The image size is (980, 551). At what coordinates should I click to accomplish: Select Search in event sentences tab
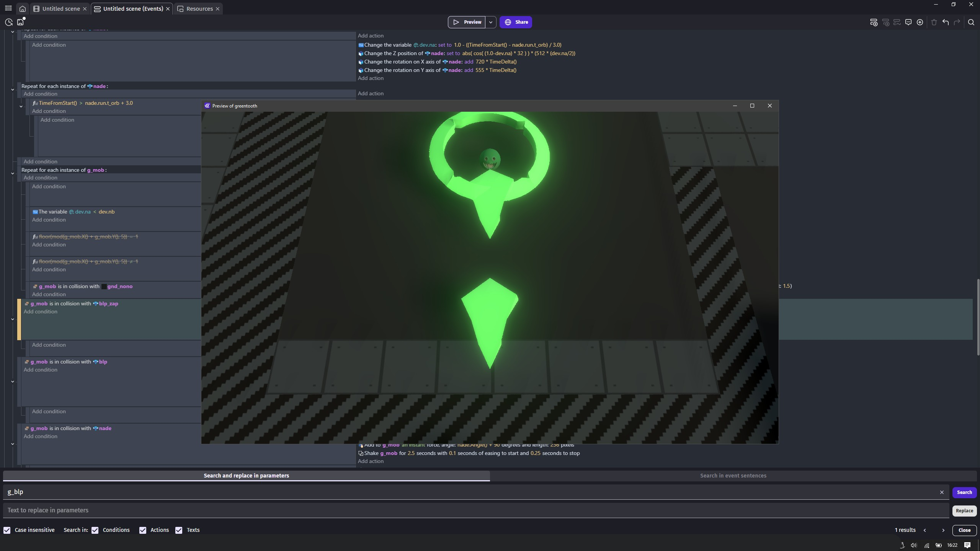[x=733, y=476]
